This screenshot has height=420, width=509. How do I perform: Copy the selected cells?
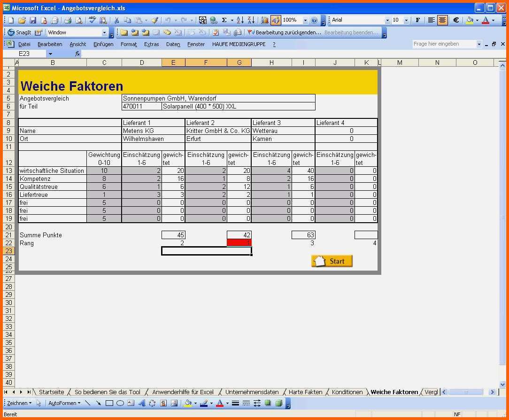pyautogui.click(x=127, y=21)
